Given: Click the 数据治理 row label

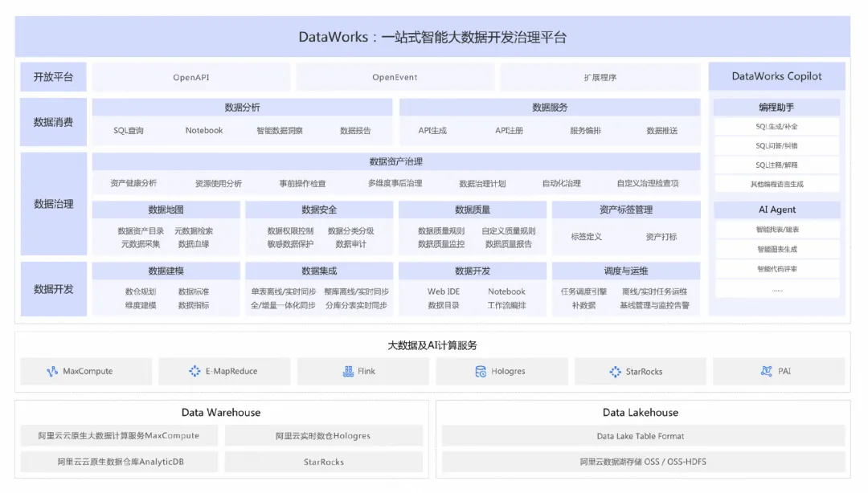Looking at the screenshot, I should [x=53, y=204].
